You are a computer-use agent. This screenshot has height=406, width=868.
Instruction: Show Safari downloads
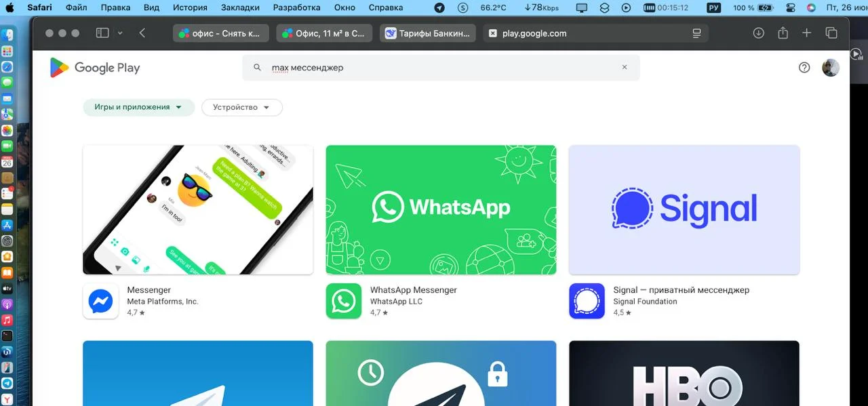(x=759, y=33)
